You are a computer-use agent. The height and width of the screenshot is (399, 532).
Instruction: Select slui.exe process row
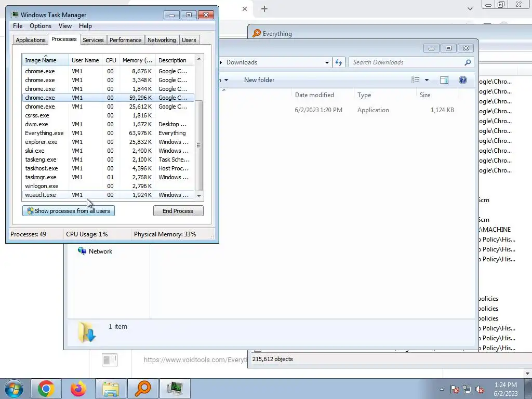(108, 151)
